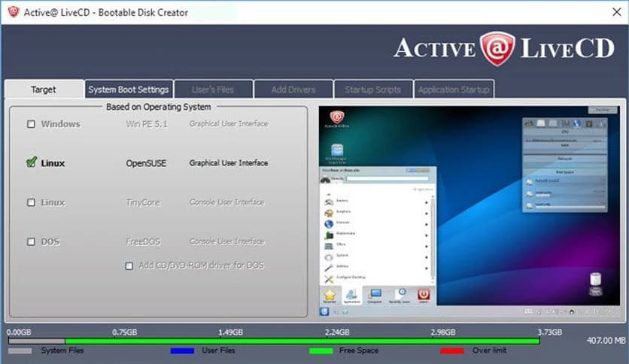Open the Application Startup tab

(454, 89)
